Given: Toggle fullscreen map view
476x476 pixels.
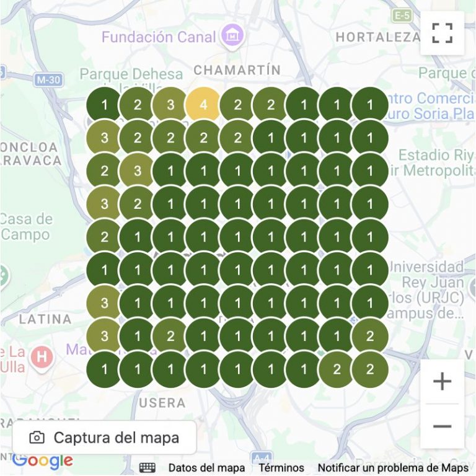Looking at the screenshot, I should 442,33.
